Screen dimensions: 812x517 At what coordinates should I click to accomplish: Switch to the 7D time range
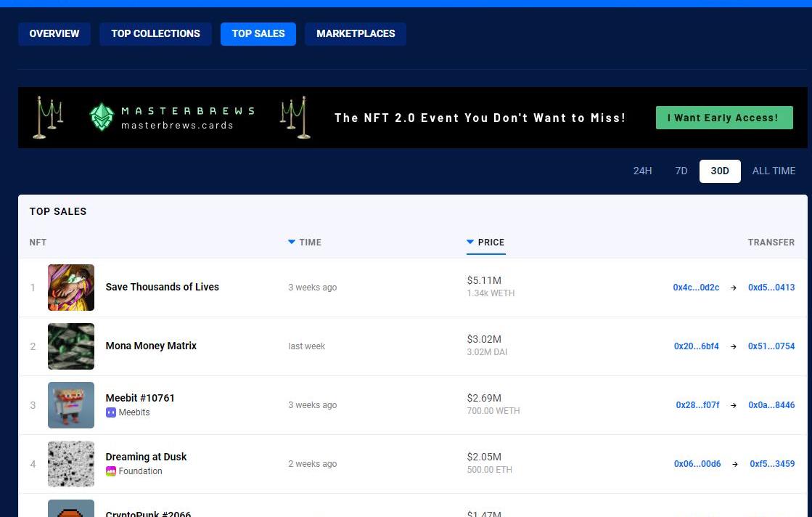(x=681, y=171)
